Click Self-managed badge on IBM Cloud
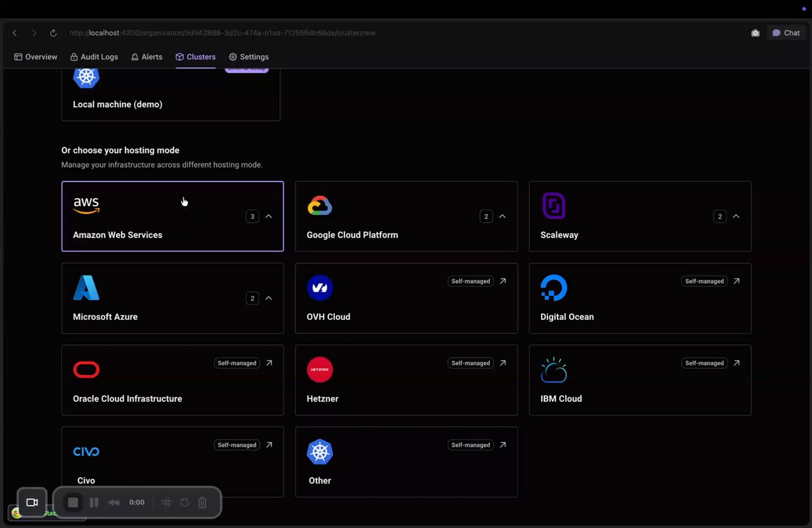812x528 pixels. coord(704,363)
